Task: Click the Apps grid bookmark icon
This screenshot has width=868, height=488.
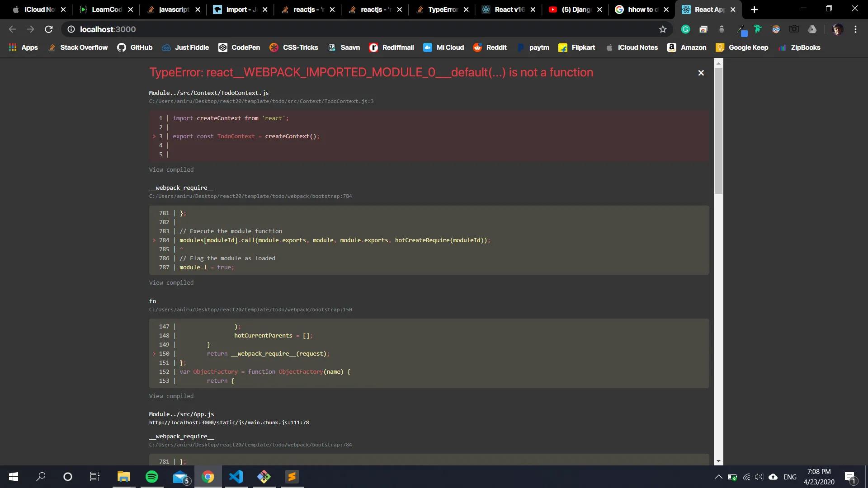Action: (x=13, y=47)
